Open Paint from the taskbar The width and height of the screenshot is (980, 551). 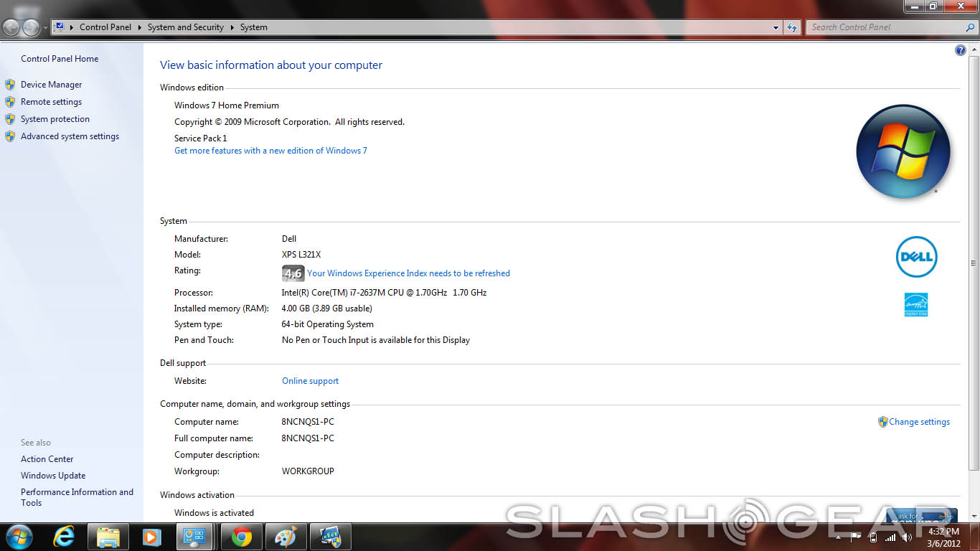[x=286, y=537]
